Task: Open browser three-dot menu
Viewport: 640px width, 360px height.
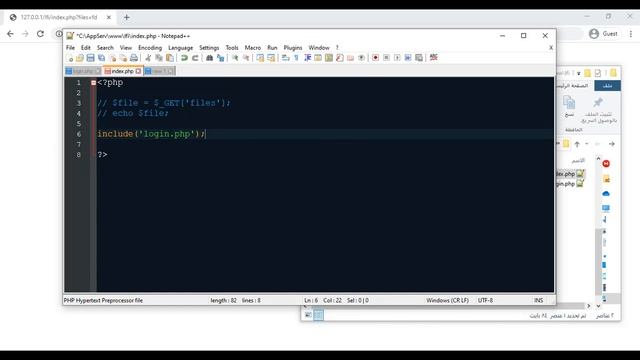Action: pos(631,33)
